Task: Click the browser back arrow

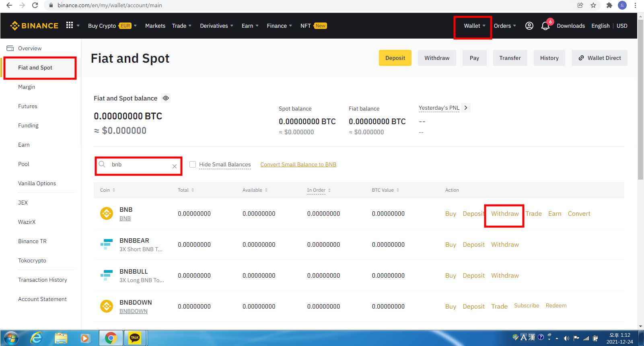Action: tap(9, 5)
